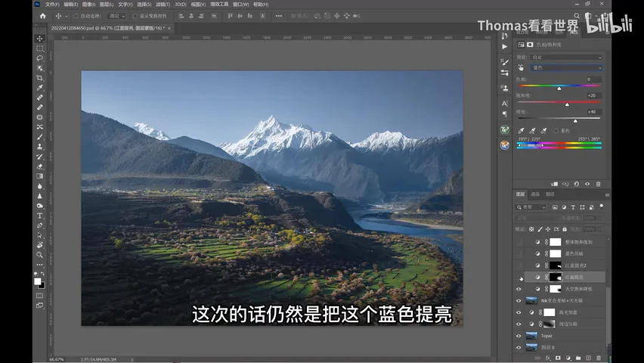Hide the 图层 0 layer
This screenshot has height=363, width=644.
519,347
